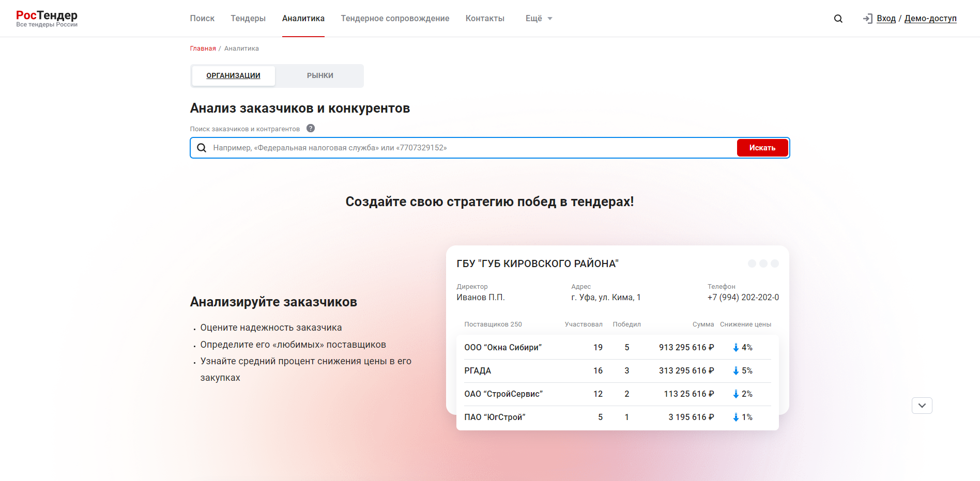980x481 pixels.
Task: Select the Аналитика menu item
Action: (x=303, y=19)
